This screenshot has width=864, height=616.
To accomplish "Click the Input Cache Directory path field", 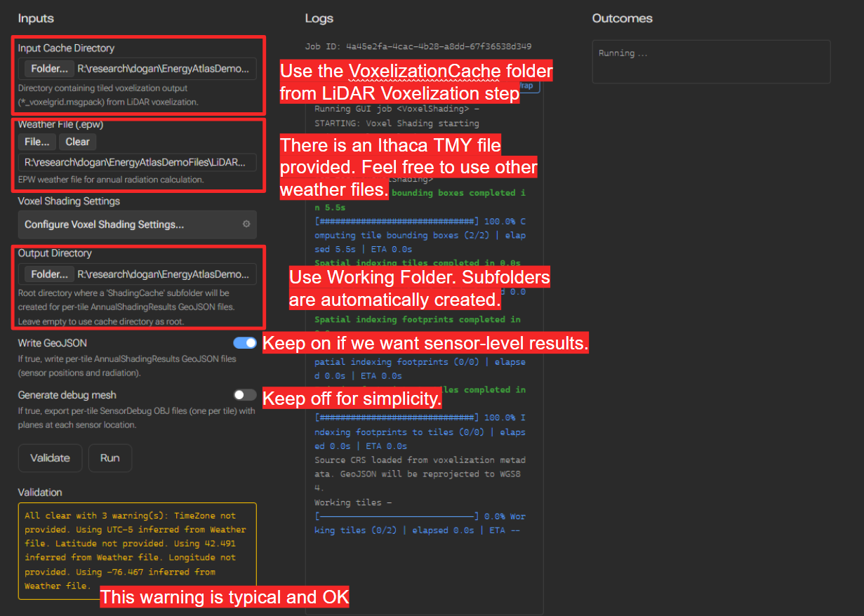I will (x=166, y=69).
